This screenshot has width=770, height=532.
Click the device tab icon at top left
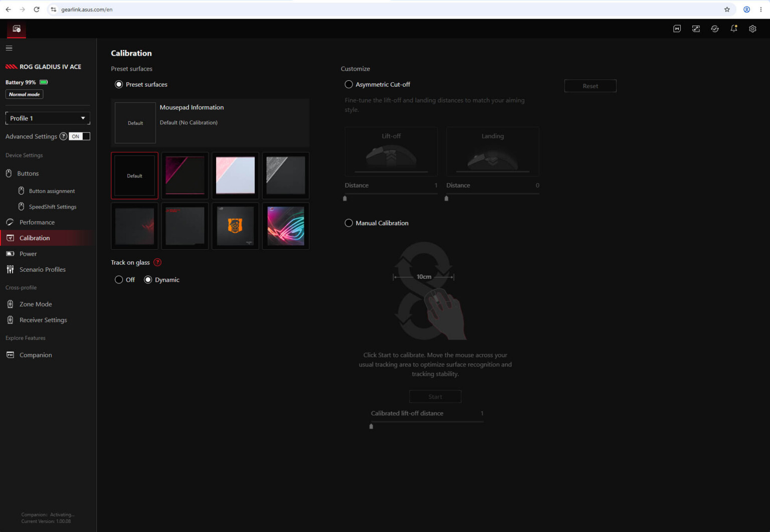pyautogui.click(x=17, y=29)
